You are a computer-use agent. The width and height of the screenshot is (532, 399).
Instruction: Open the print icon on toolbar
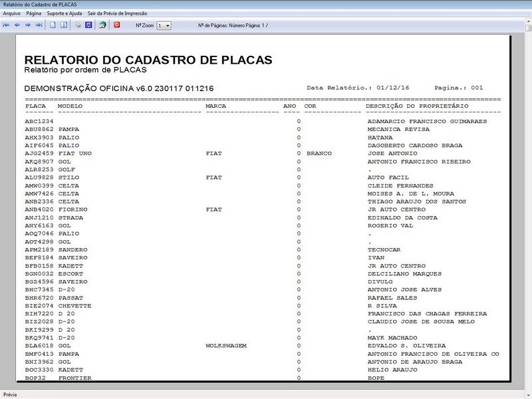pos(76,25)
